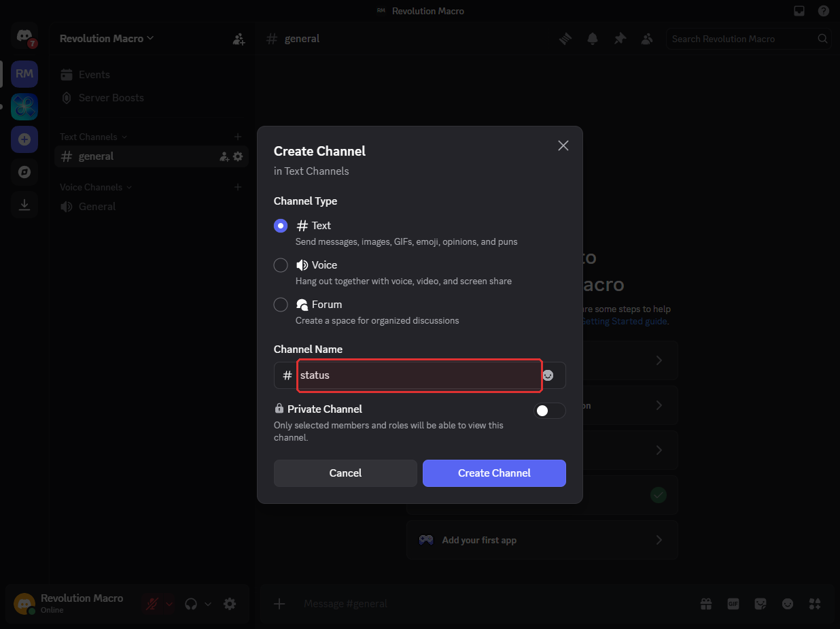Viewport: 840px width, 629px height.
Task: Collapse Text Channels category
Action: (x=93, y=137)
